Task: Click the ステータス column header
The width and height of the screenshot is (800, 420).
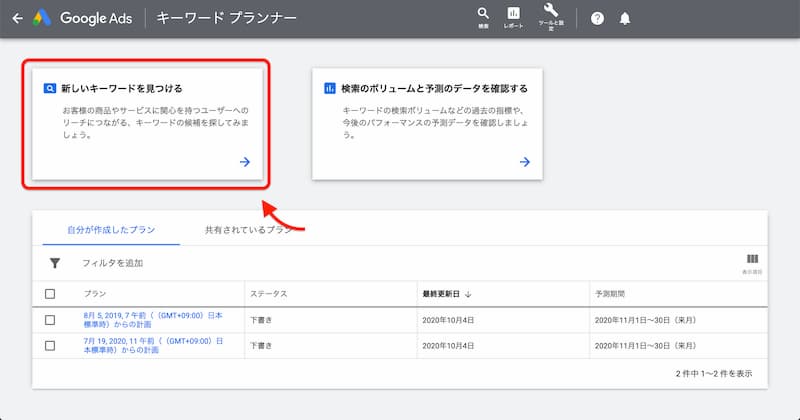Action: [x=268, y=294]
